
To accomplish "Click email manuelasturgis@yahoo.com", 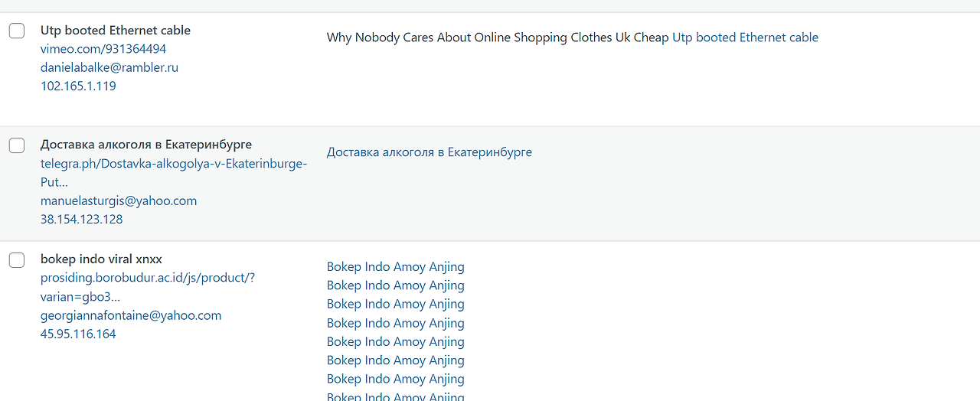I will click(x=119, y=200).
